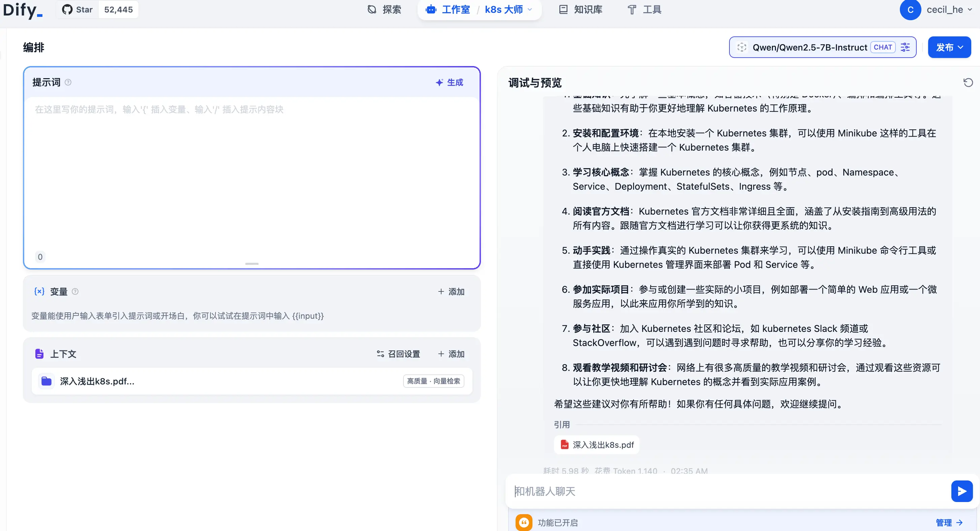The image size is (980, 531).
Task: Click the 上下文 document icon
Action: [39, 354]
